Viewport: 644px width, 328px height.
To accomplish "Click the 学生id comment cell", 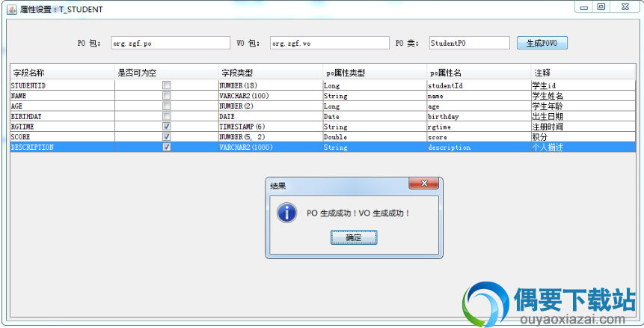I will 583,85.
